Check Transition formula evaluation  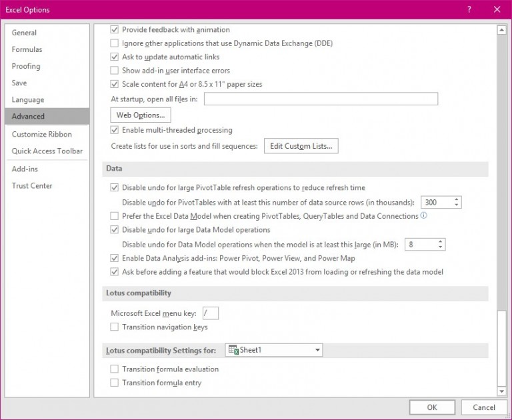click(x=114, y=369)
